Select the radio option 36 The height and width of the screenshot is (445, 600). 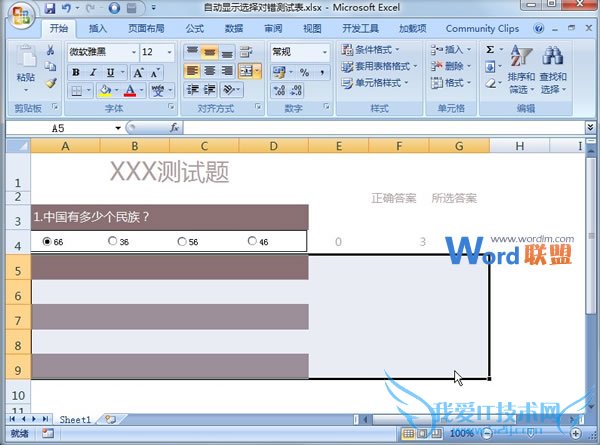tap(112, 241)
